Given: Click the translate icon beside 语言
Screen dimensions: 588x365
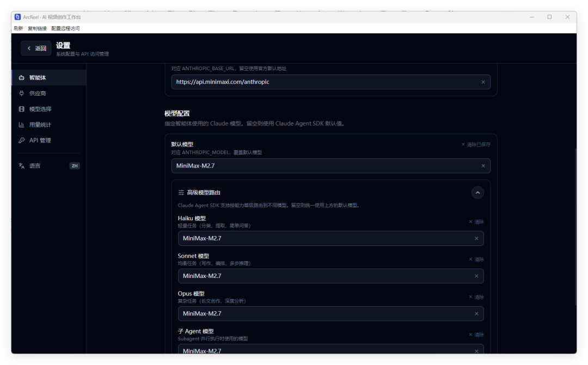Looking at the screenshot, I should (x=21, y=165).
